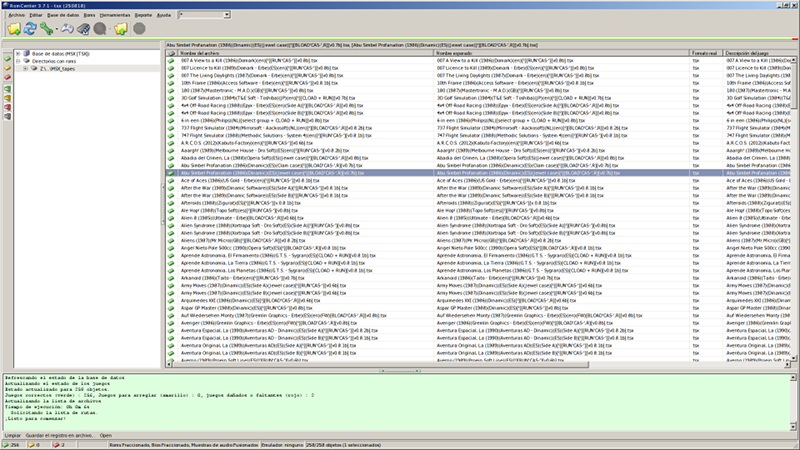Open the Editar menu
The image size is (800, 450).
[36, 15]
